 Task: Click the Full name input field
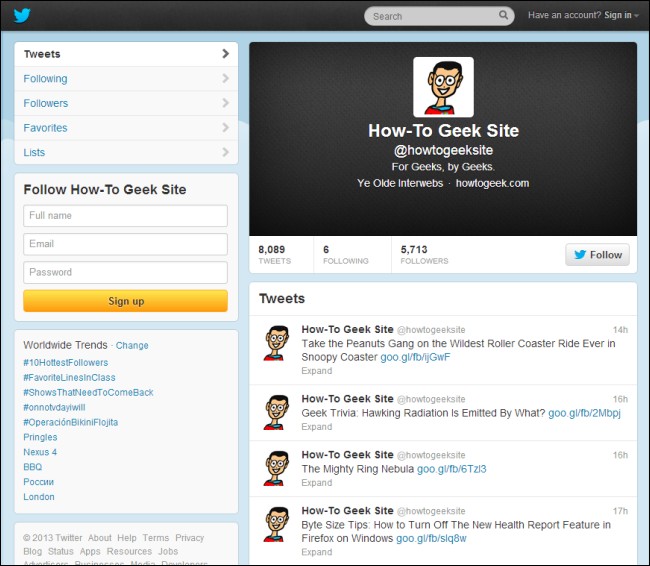(x=125, y=216)
